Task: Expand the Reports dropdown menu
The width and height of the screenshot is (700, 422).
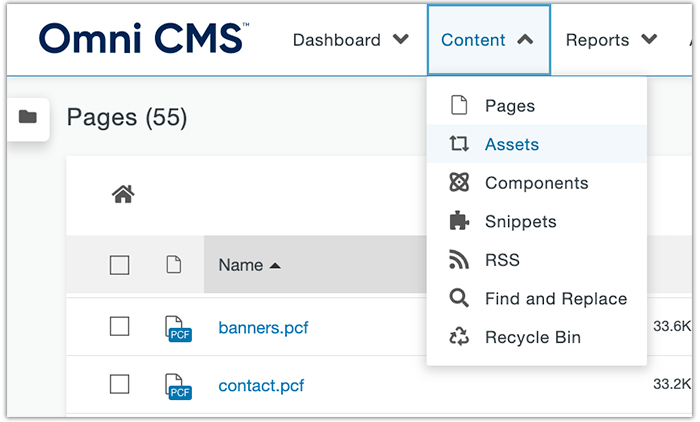Action: coord(612,40)
